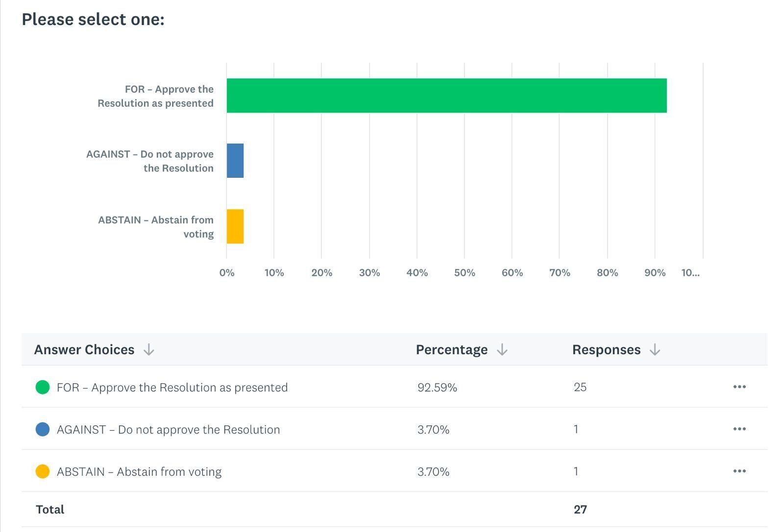Click the Percentage column header
Viewport: 784px width, 532px height.
click(451, 350)
